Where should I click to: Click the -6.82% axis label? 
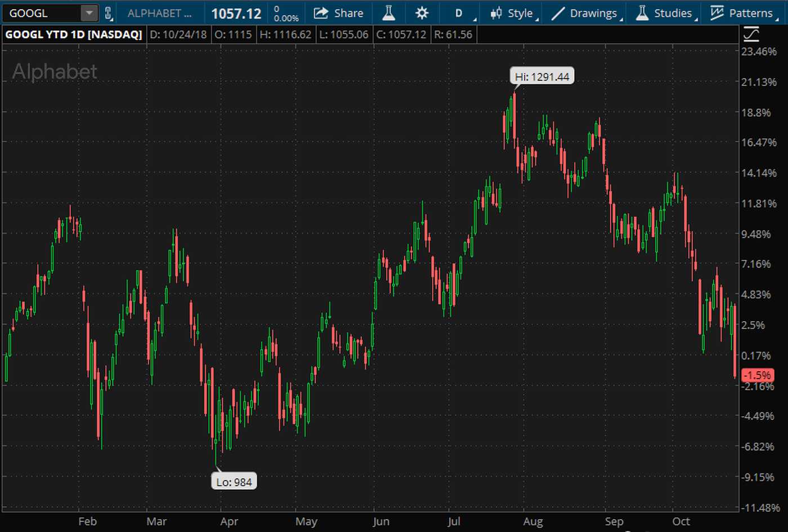pos(758,447)
